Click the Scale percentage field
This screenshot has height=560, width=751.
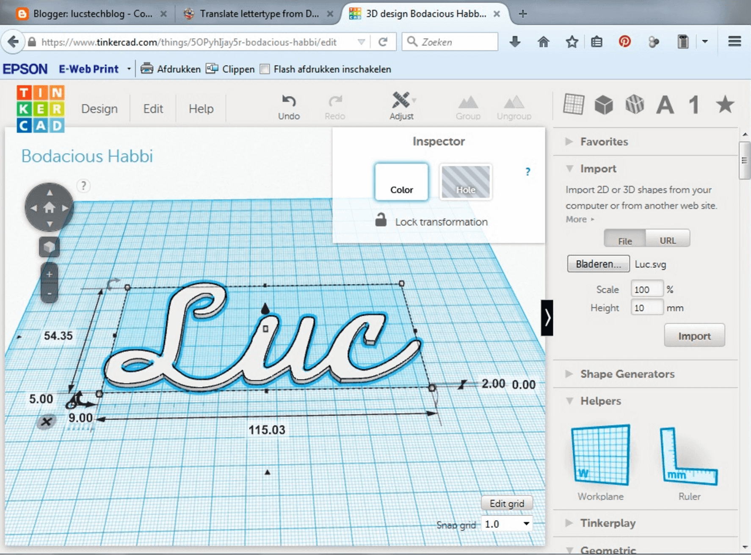646,289
